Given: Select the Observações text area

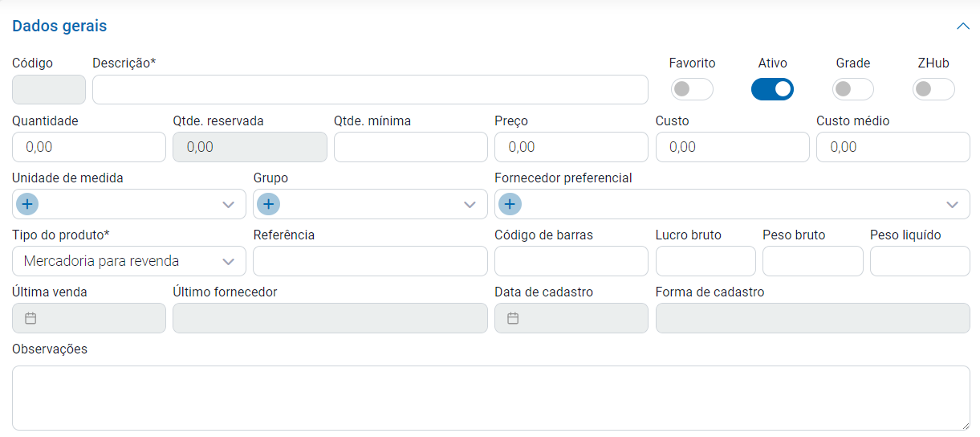Looking at the screenshot, I should click(x=490, y=398).
